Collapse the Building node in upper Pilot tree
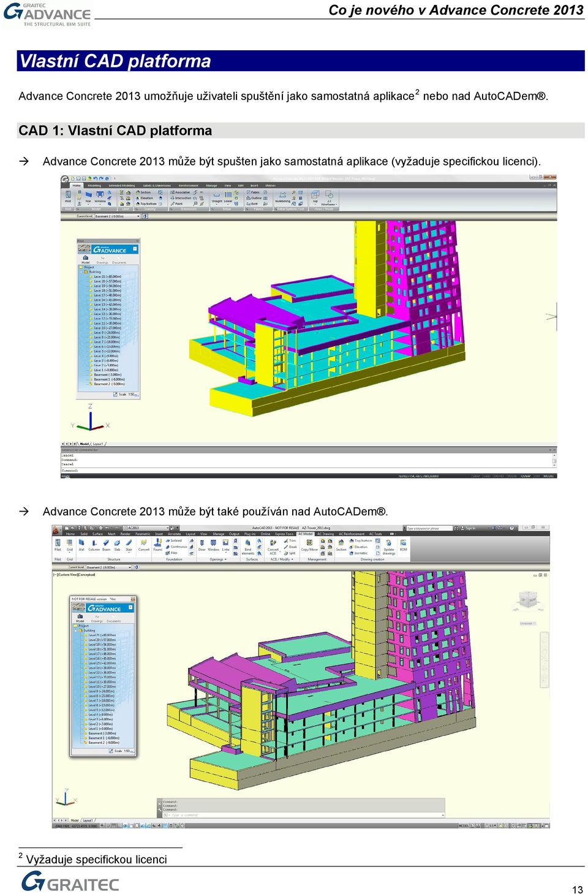The height and width of the screenshot is (894, 588). [81, 272]
